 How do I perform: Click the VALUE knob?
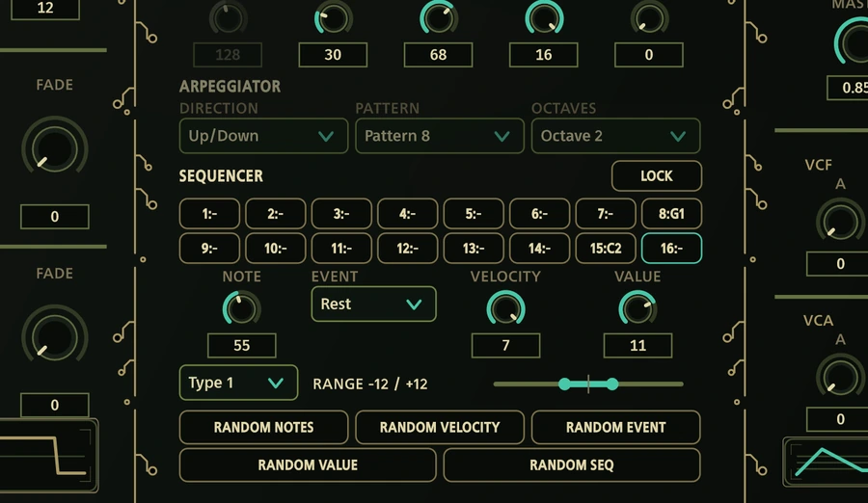(637, 308)
